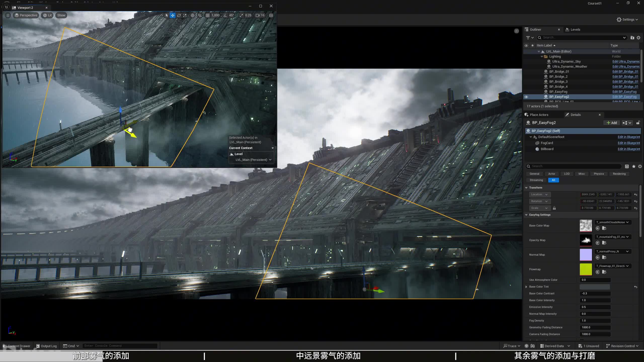Image resolution: width=644 pixels, height=362 pixels.
Task: Toggle rotation snap angle icon
Action: [225, 15]
